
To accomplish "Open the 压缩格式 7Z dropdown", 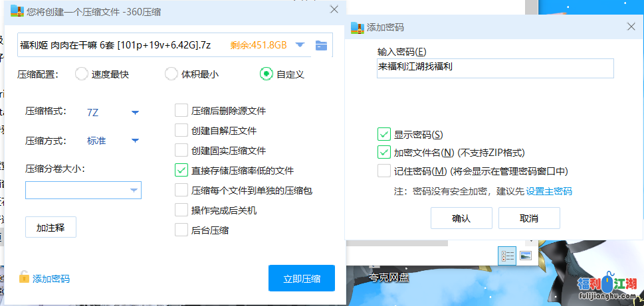I will pyautogui.click(x=135, y=112).
